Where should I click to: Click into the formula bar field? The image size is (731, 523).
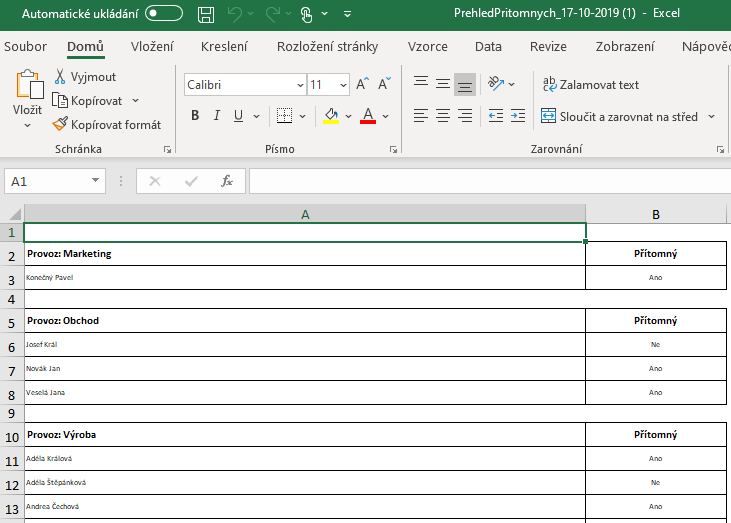click(x=490, y=181)
